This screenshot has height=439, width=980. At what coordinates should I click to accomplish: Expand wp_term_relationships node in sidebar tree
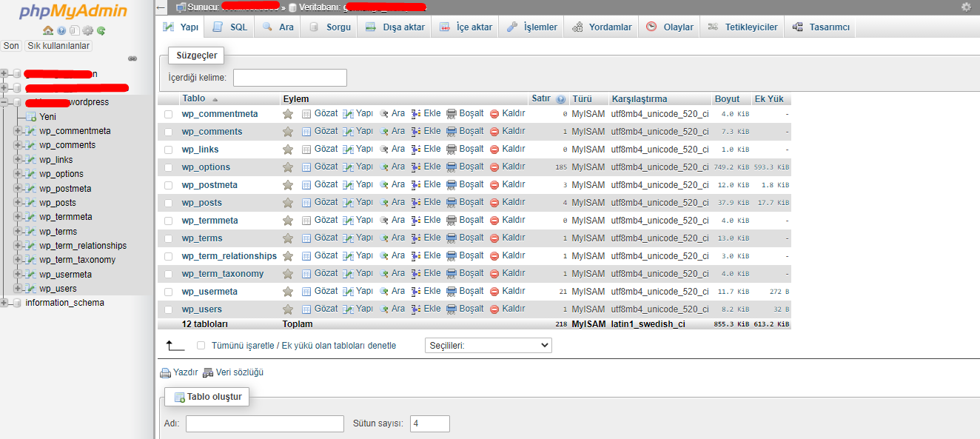pyautogui.click(x=18, y=246)
